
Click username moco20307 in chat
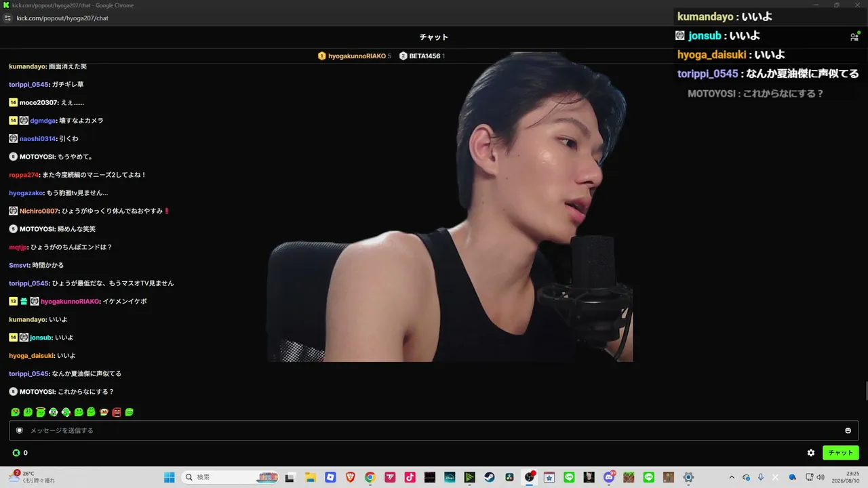pyautogui.click(x=39, y=102)
